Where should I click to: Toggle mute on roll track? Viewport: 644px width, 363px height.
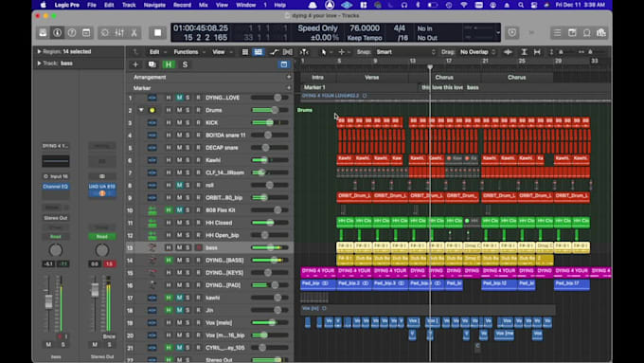(x=180, y=185)
